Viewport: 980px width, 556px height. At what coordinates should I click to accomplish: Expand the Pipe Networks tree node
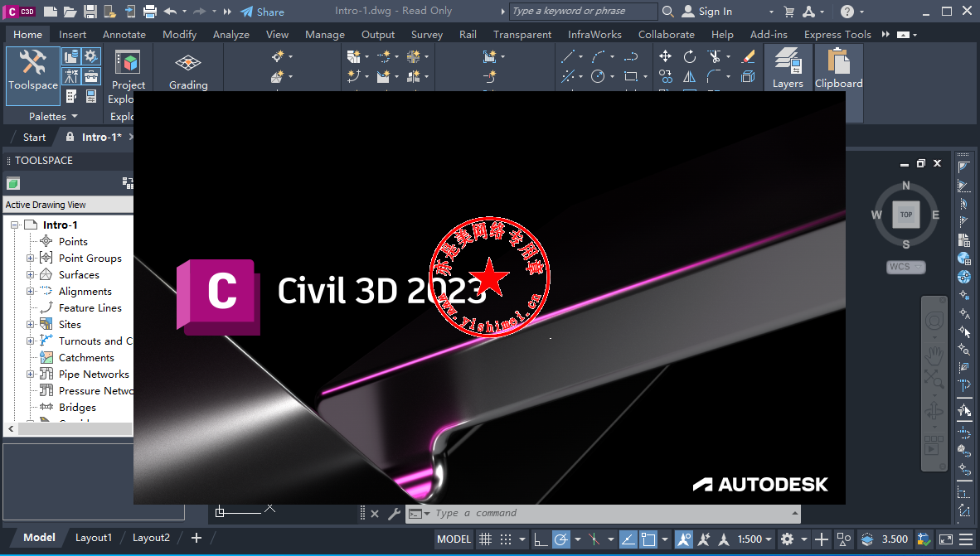coord(30,375)
